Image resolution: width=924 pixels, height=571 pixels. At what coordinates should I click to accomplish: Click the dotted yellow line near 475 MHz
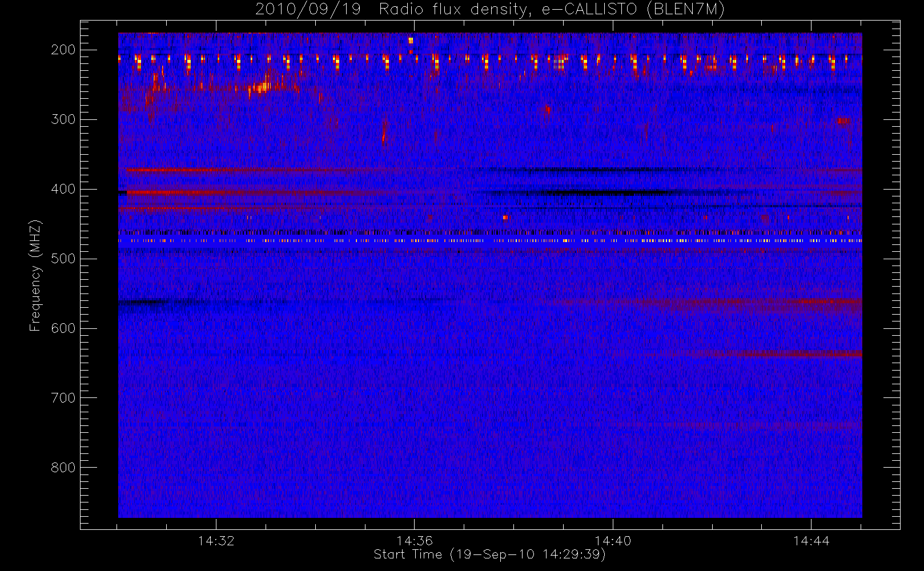[490, 241]
